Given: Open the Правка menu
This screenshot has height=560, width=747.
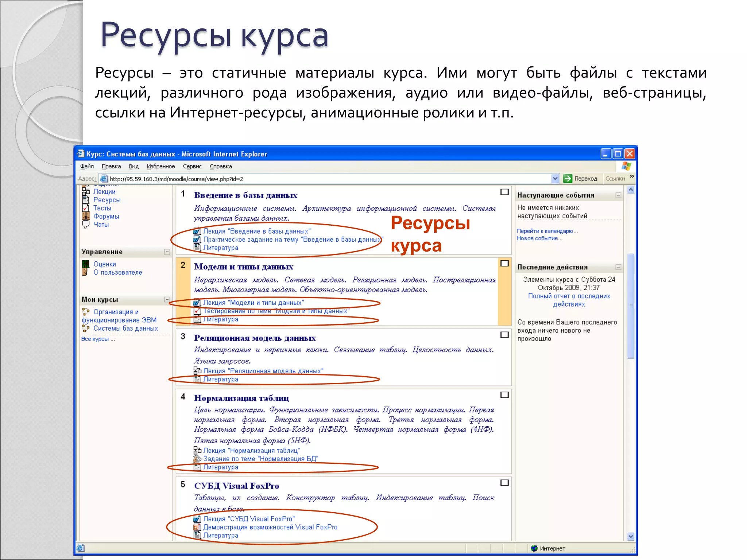Looking at the screenshot, I should click(111, 166).
